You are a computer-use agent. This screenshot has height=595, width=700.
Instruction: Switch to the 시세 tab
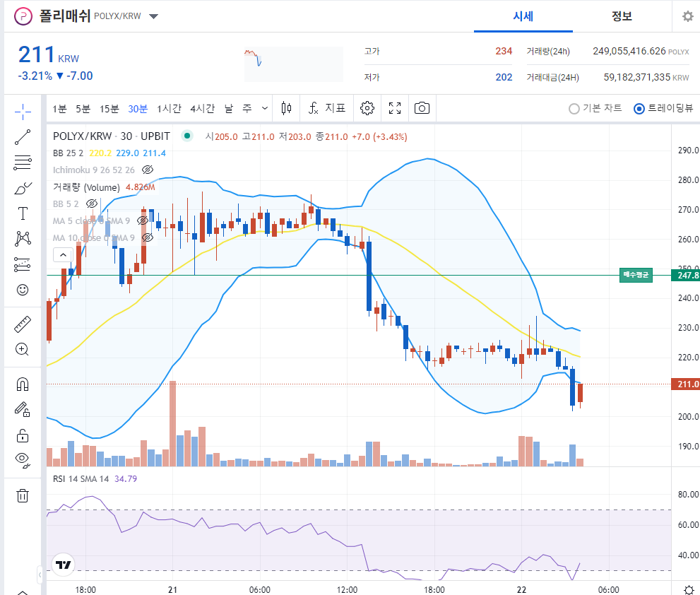click(x=523, y=16)
